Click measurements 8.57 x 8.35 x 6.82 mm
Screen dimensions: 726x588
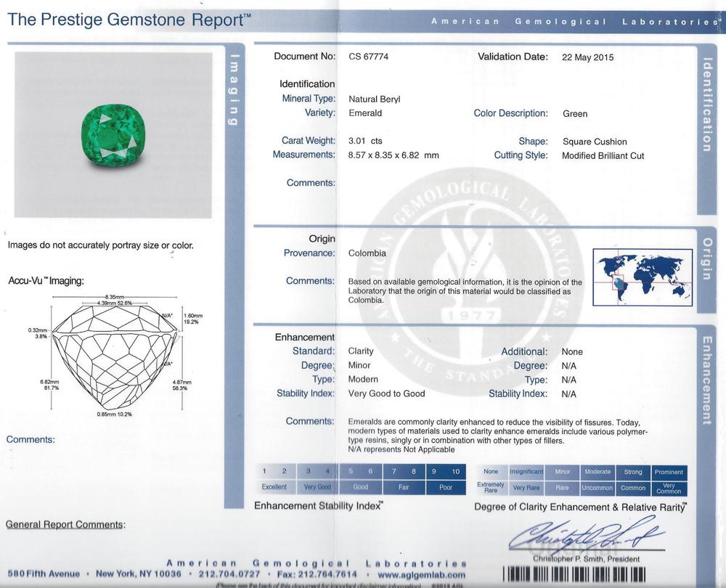tap(393, 155)
